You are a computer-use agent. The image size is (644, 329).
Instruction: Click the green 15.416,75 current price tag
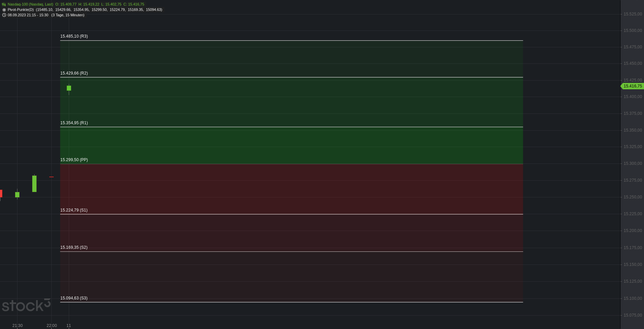(632, 86)
